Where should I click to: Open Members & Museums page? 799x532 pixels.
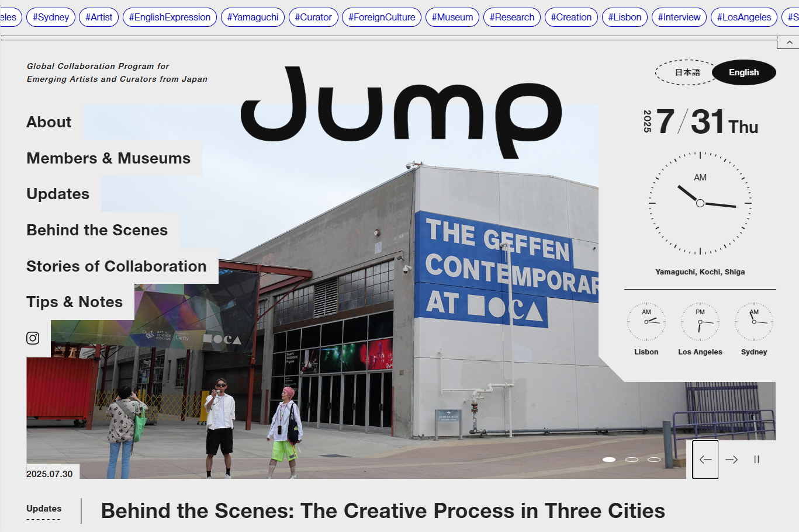coord(109,158)
